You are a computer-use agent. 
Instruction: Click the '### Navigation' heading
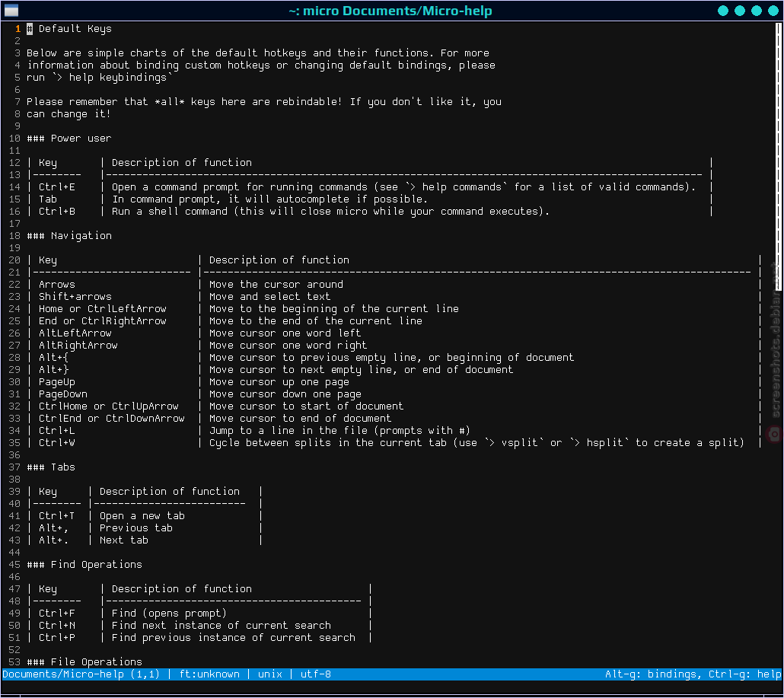coord(69,235)
